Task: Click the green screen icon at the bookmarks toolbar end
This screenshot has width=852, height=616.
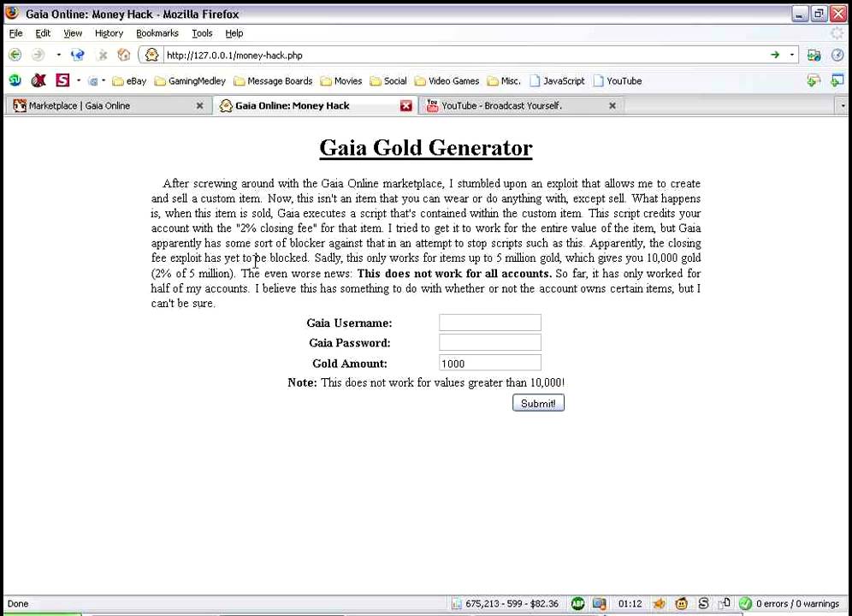Action: pos(837,80)
